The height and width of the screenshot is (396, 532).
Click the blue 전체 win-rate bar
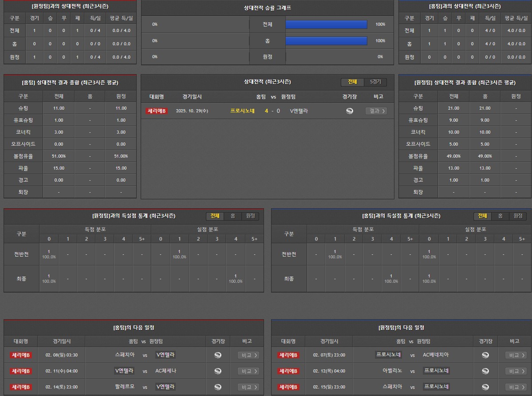pos(326,24)
